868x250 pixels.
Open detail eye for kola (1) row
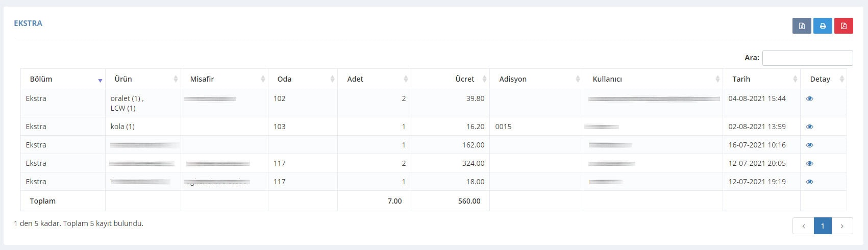(x=809, y=127)
